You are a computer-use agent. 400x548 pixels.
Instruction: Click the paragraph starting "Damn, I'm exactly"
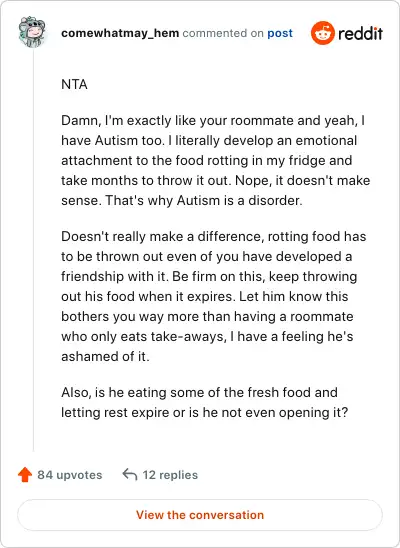pos(216,160)
